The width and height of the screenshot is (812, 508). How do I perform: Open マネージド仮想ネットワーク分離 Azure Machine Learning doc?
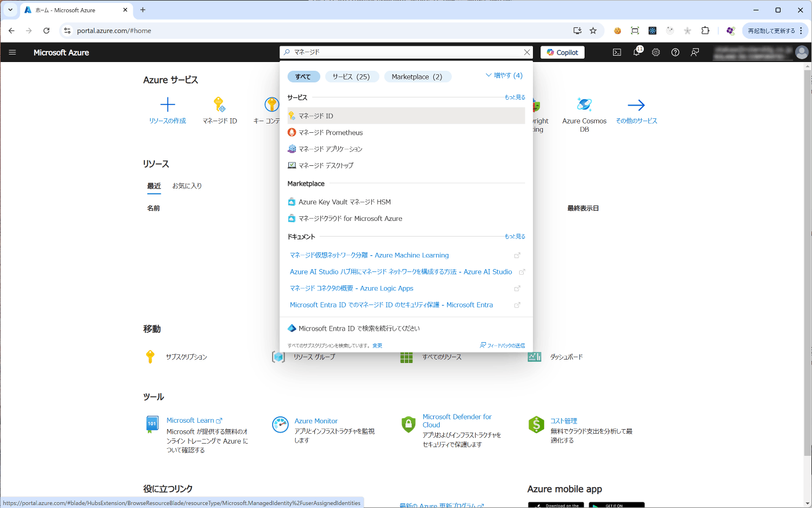[x=369, y=255]
